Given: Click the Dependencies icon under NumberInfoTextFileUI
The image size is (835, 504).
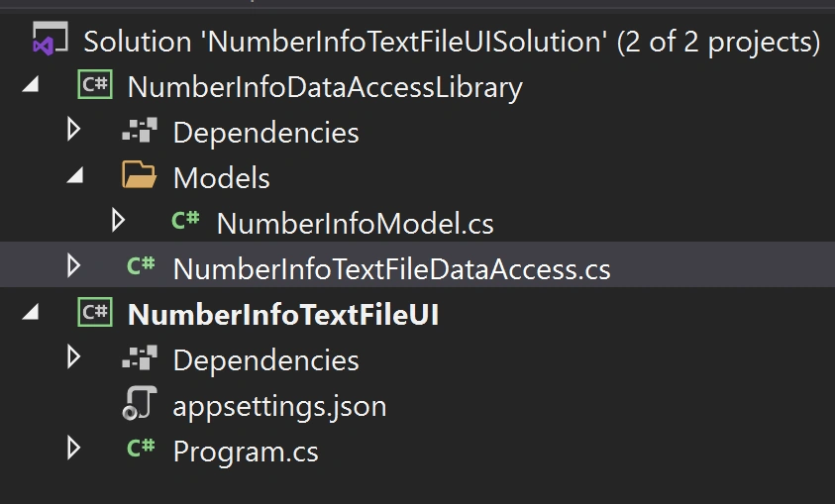Looking at the screenshot, I should [x=140, y=357].
